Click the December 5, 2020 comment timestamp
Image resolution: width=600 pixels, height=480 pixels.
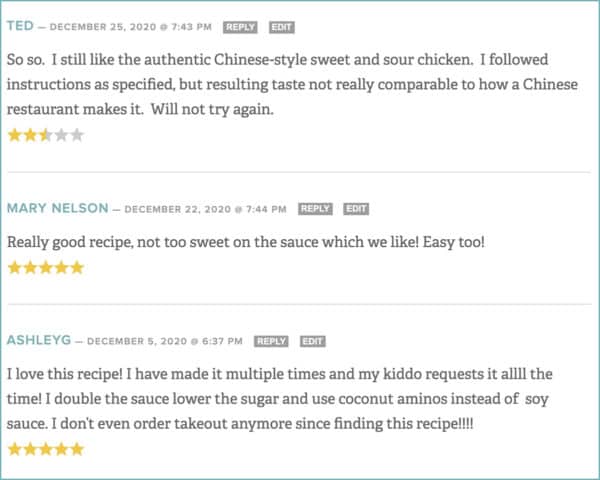coord(166,341)
